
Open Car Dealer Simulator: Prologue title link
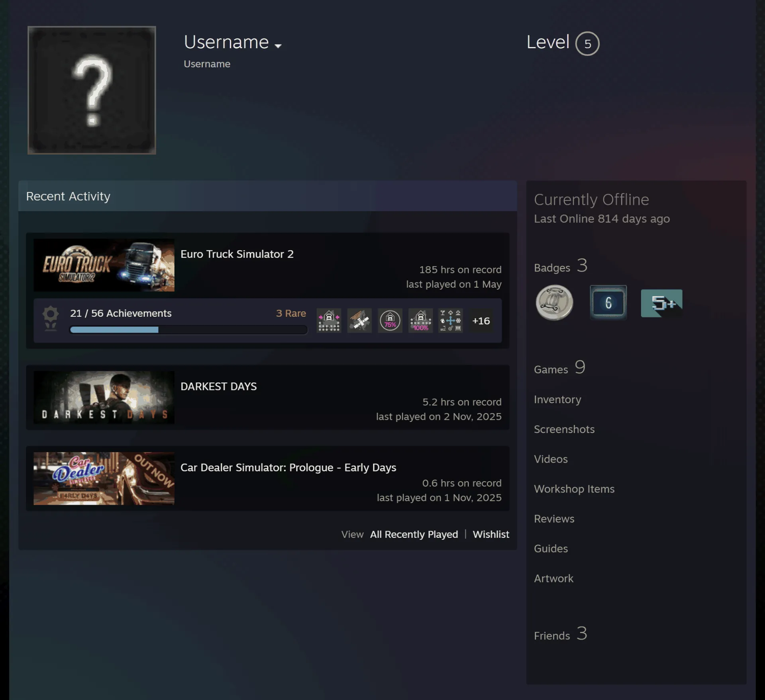pos(288,467)
